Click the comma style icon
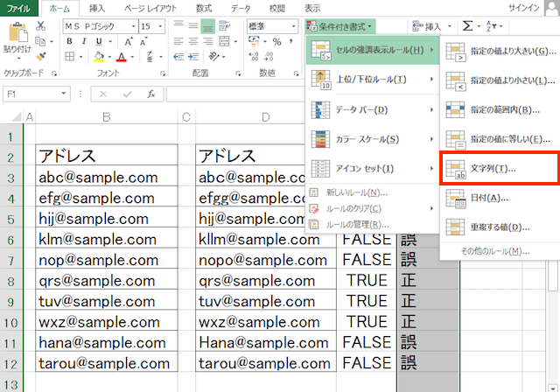Screen dimensions: 560x392 click(x=291, y=41)
